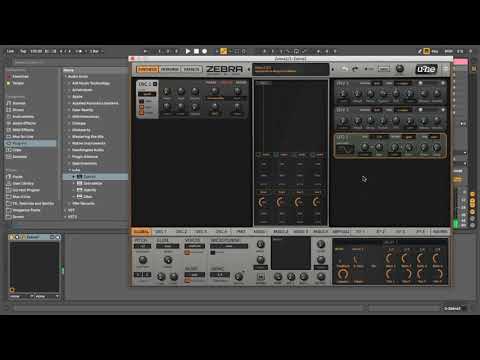This screenshot has width=480, height=360.
Task: Toggle the yellow computer keyboard icon
Action: [x=426, y=51]
